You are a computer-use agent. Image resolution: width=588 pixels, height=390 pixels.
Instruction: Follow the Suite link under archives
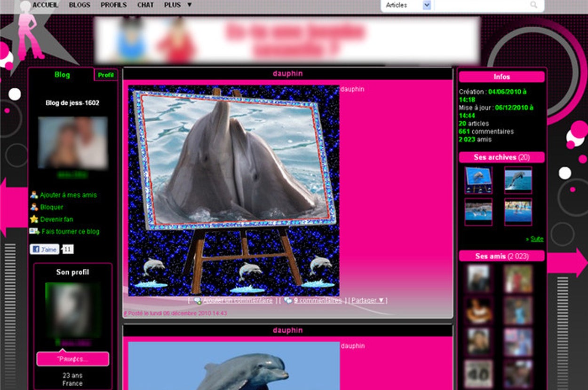coord(537,239)
